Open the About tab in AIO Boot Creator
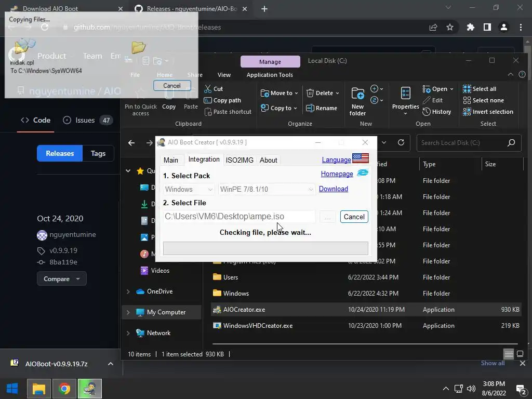 tap(269, 160)
